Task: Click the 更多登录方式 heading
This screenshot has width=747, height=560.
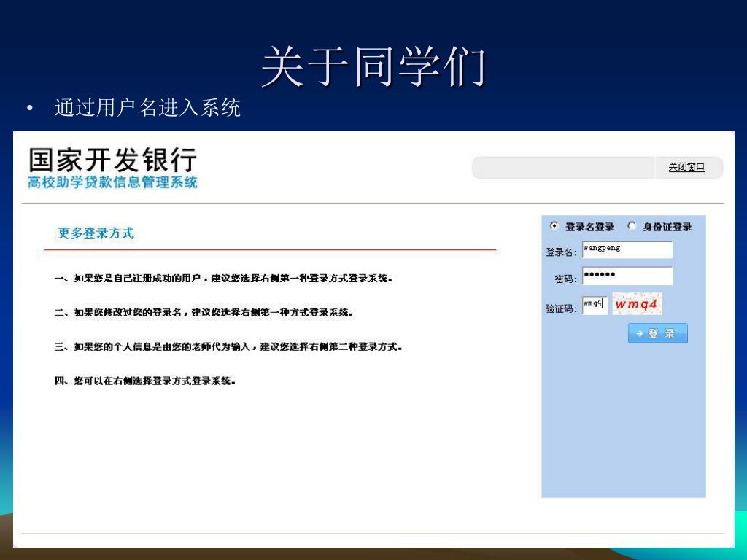Action: click(96, 233)
